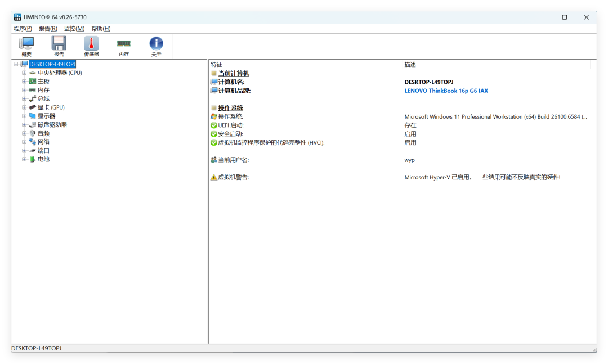608x364 pixels.
Task: Open the 关于 info toolbar icon
Action: click(157, 46)
